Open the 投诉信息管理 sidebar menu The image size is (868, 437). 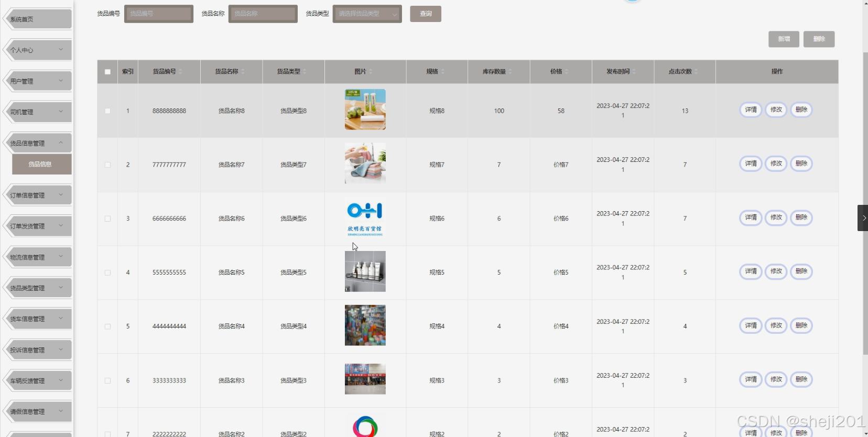(x=38, y=350)
